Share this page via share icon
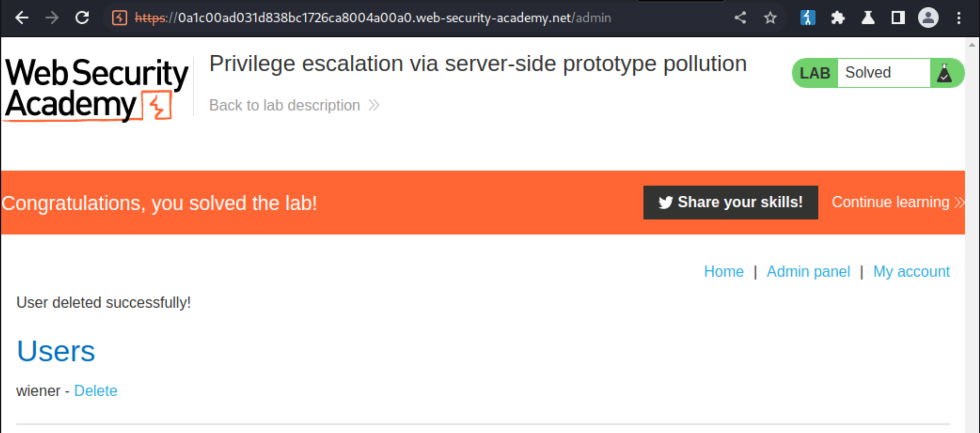 click(x=740, y=18)
